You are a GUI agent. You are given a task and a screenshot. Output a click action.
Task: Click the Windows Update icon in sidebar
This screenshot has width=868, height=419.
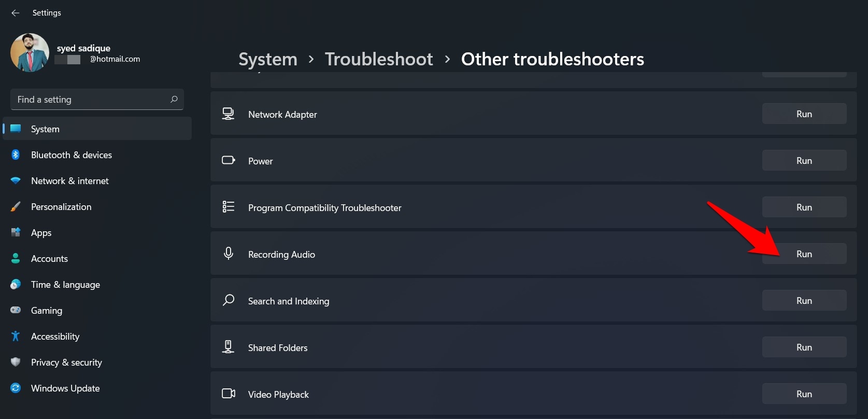(16, 388)
